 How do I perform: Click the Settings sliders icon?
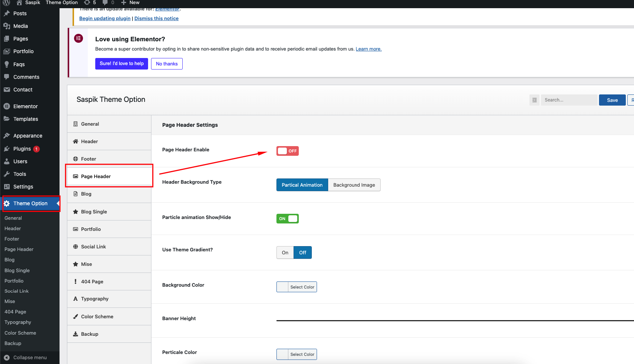pos(7,187)
